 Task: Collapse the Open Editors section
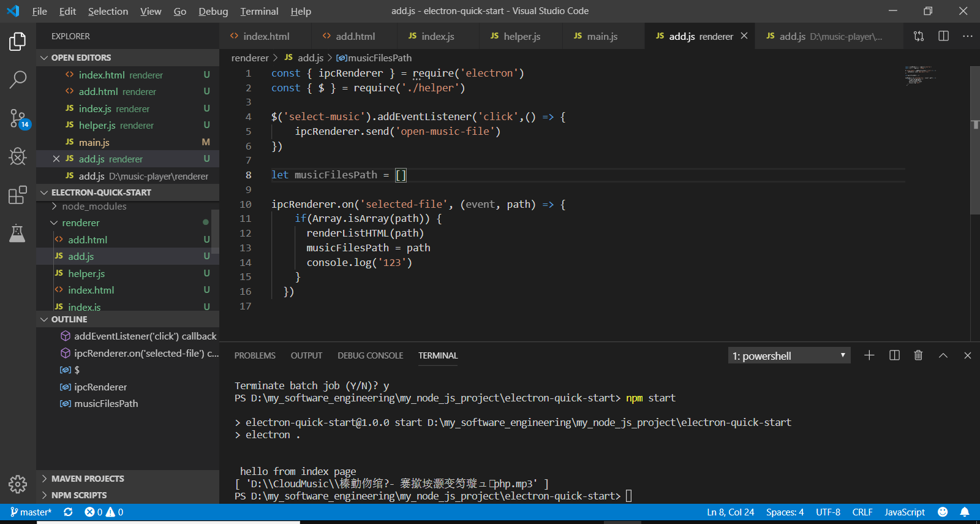[x=127, y=58]
